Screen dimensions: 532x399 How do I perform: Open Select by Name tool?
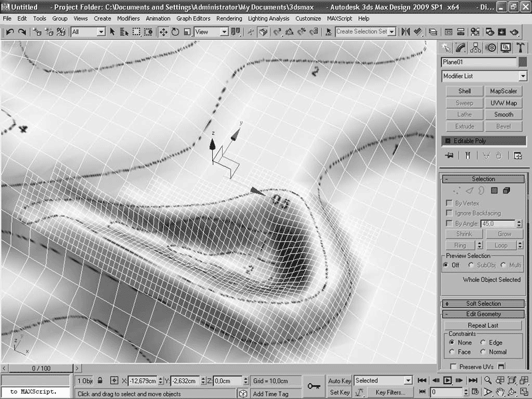click(x=124, y=32)
